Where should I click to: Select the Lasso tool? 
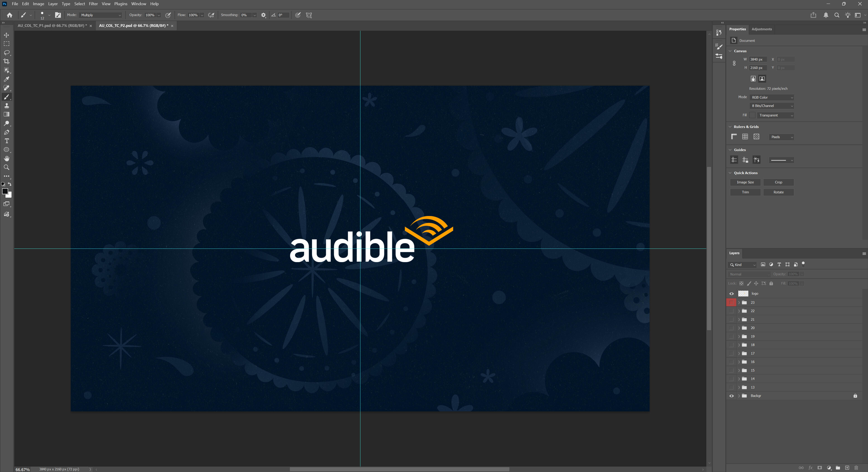(6, 53)
